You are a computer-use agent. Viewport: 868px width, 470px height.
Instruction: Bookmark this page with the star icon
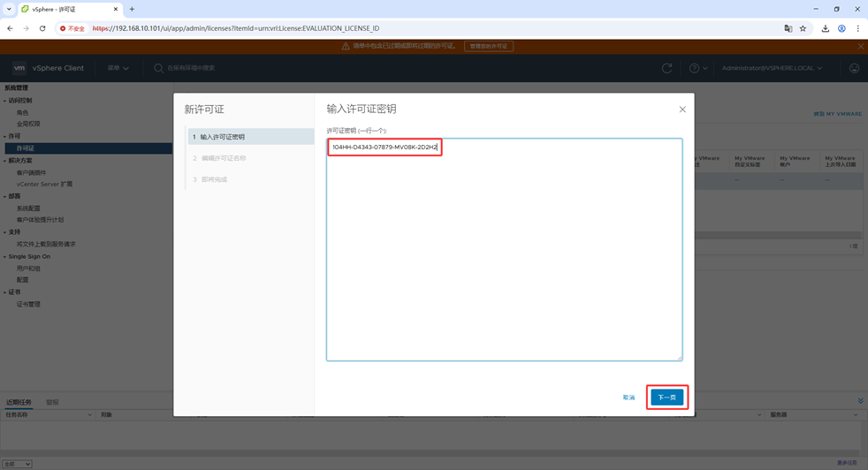click(x=803, y=28)
